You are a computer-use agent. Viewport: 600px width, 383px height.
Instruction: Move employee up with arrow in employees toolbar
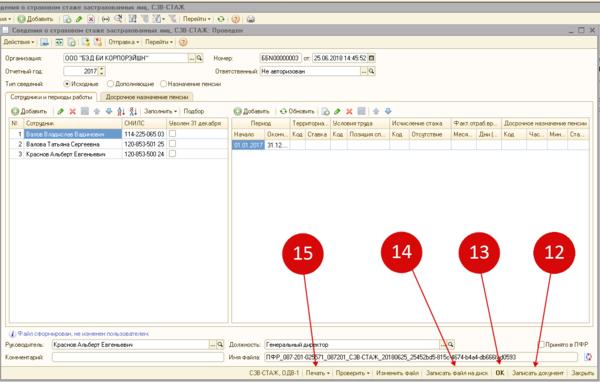(97, 111)
